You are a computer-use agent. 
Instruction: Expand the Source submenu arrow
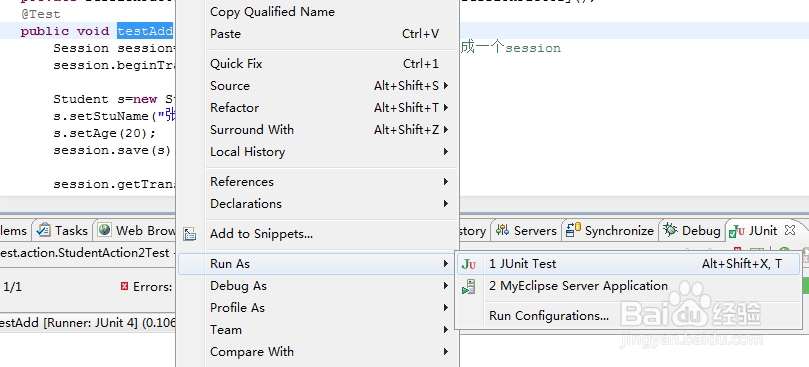[446, 86]
